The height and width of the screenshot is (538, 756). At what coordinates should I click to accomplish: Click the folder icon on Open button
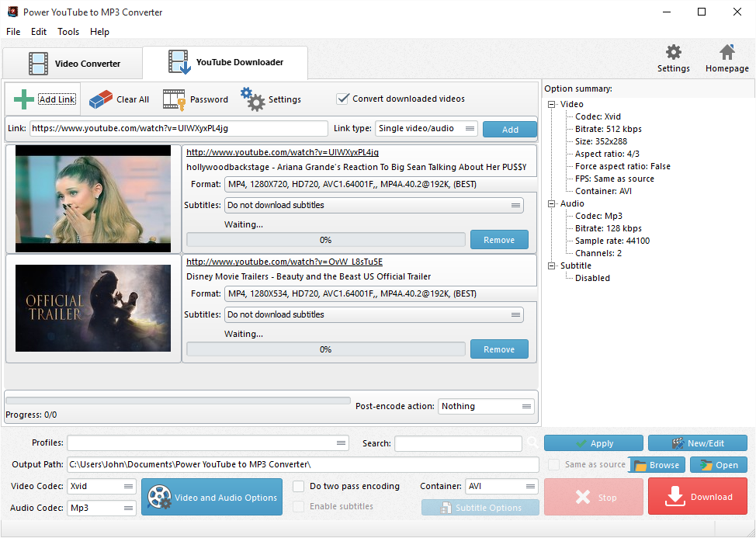[x=706, y=465]
